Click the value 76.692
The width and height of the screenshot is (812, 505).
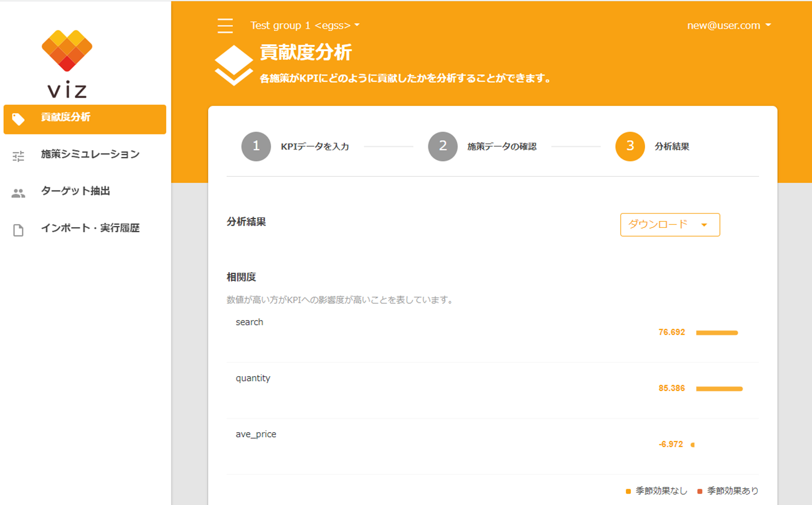coord(671,333)
